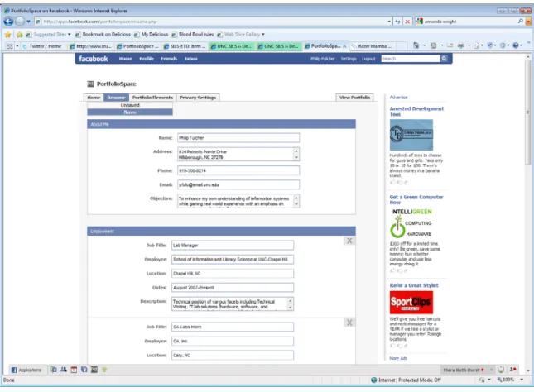Click the facebook logo
This screenshot has height=392, width=534.
pos(94,59)
